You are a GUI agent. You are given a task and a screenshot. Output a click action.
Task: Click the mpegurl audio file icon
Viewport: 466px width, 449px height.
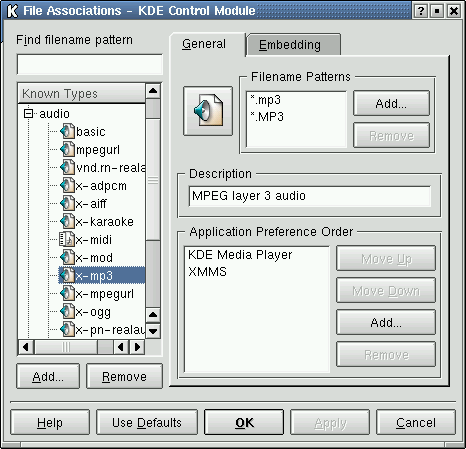click(x=67, y=149)
